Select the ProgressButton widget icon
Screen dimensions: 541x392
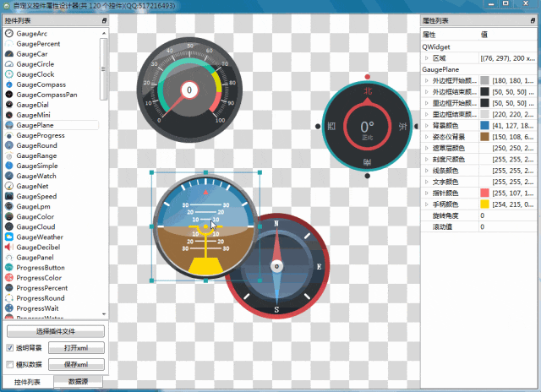coord(9,268)
